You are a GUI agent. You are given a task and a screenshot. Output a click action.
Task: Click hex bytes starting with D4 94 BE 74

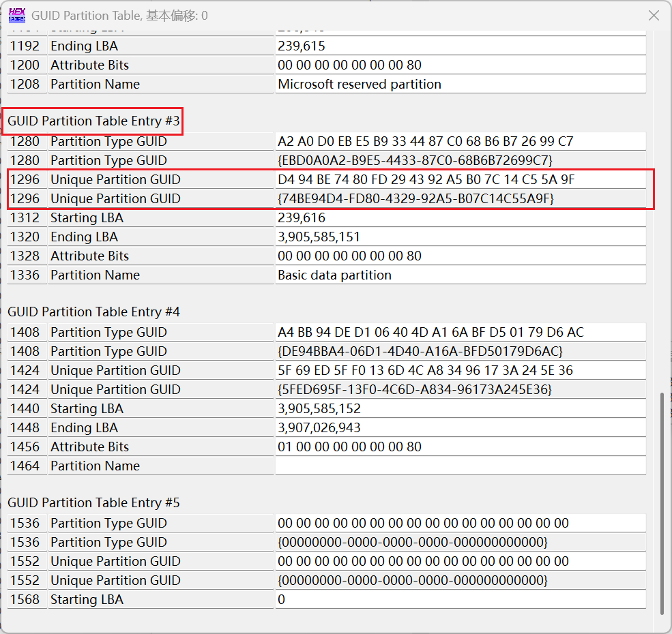click(x=426, y=179)
